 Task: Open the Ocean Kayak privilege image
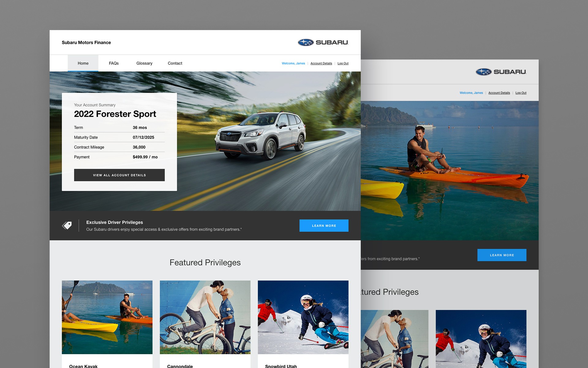click(x=107, y=317)
